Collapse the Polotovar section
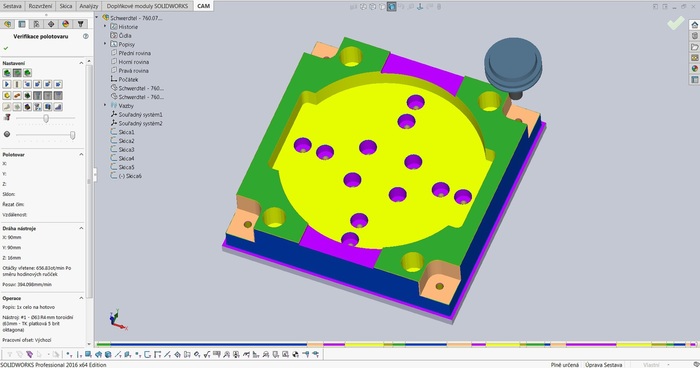Screen dimensions: 700x368 click(81, 154)
